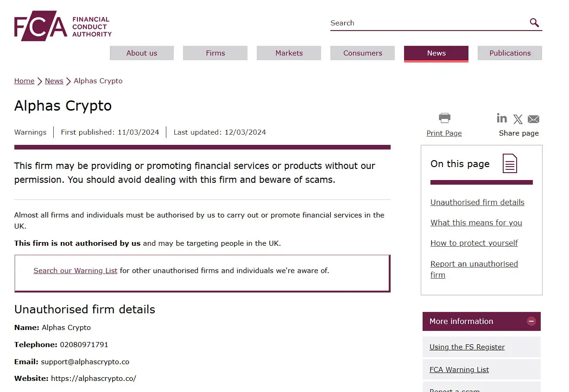Image resolution: width=569 pixels, height=392 pixels.
Task: Open the Consumers menu
Action: (x=363, y=53)
